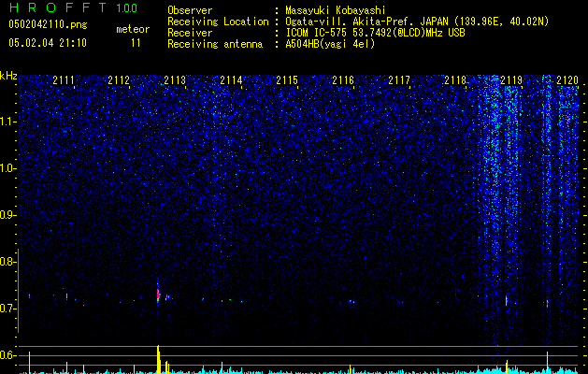Viewport: 588px width, 374px height.
Task: Click the 2112 time marker
Action: pos(119,80)
